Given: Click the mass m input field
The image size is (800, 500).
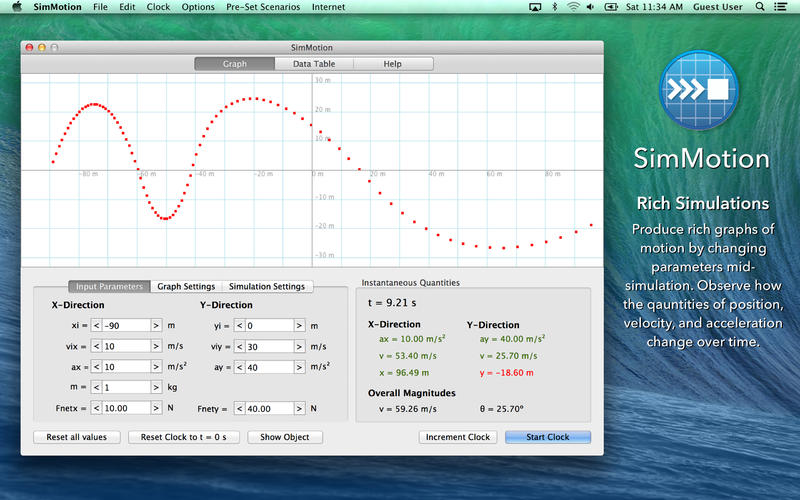Looking at the screenshot, I should coord(127,387).
